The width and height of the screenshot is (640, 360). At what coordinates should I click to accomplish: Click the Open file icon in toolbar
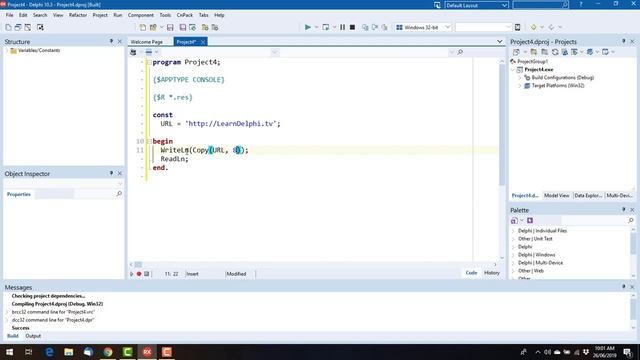click(153, 27)
